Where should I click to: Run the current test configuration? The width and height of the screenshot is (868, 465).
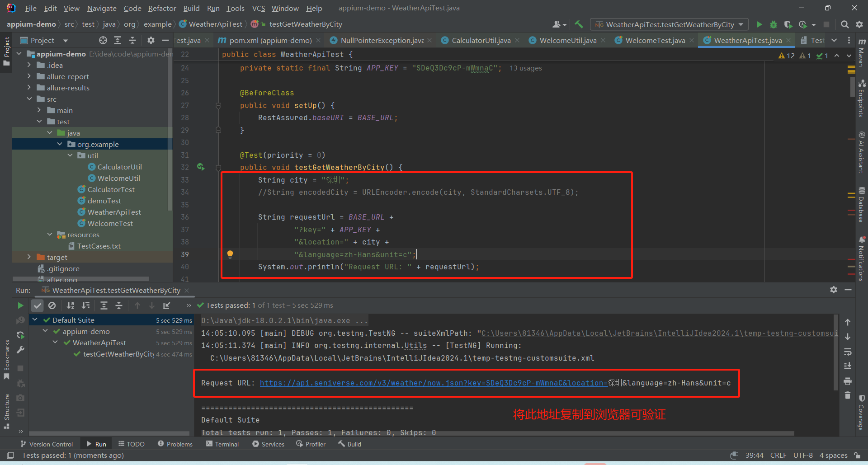[759, 24]
